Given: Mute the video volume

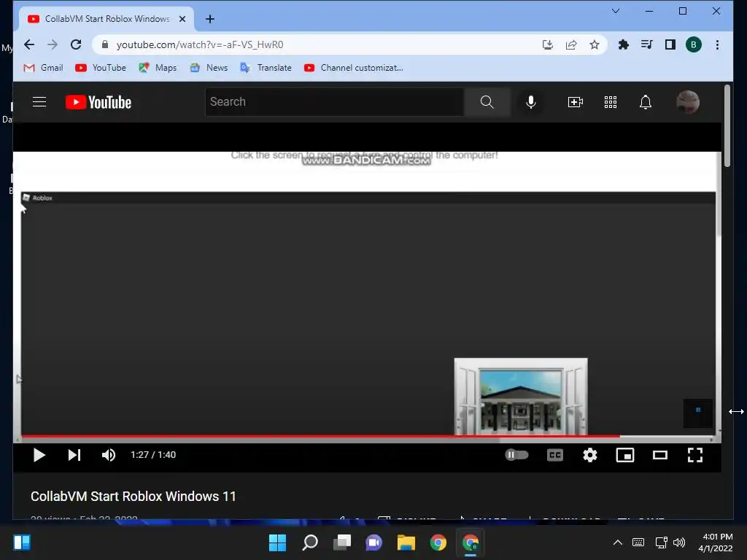Looking at the screenshot, I should (109, 455).
